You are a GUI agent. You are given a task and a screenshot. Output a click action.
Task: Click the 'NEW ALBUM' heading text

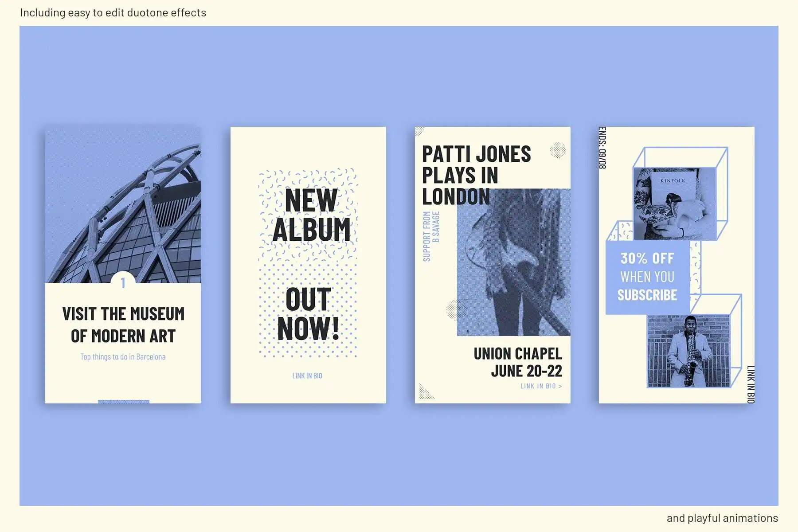click(x=311, y=215)
